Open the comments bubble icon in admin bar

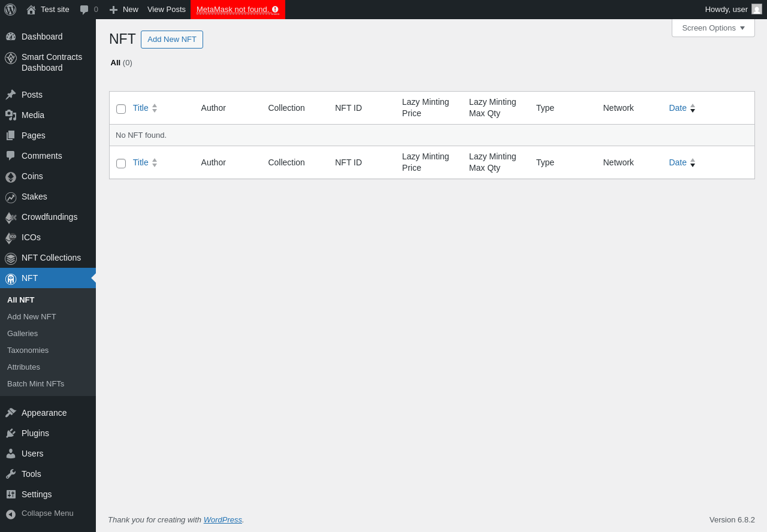point(84,10)
